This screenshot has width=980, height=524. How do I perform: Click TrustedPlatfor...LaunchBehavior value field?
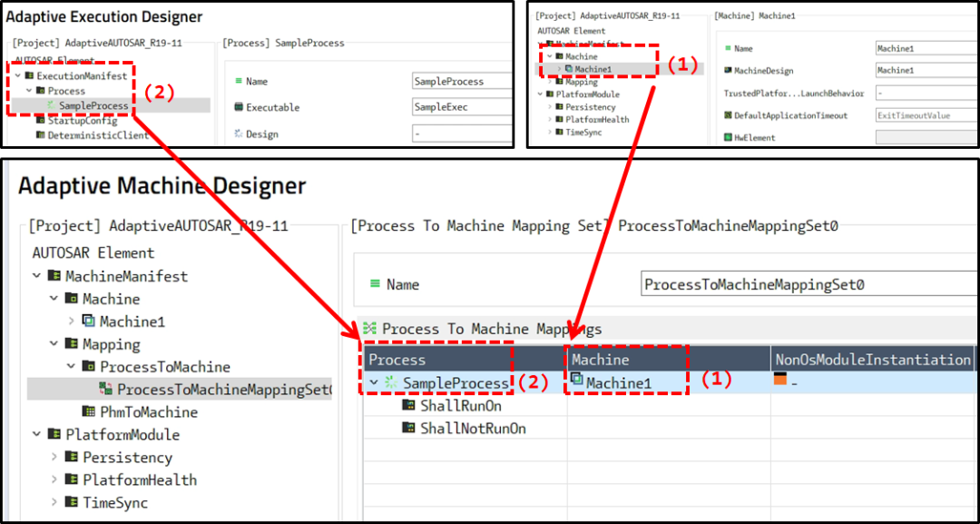pyautogui.click(x=927, y=94)
